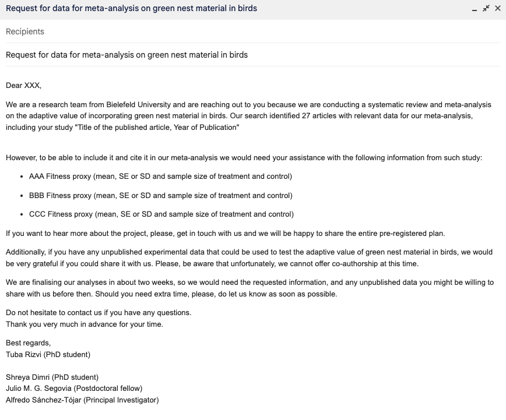This screenshot has width=506, height=420.
Task: Click the compose window title bar
Action: (x=233, y=9)
